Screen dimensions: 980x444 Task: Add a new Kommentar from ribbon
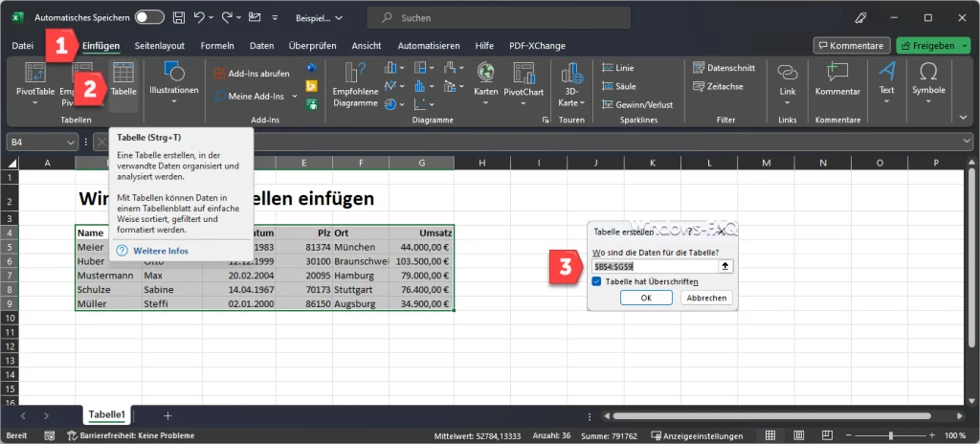pos(837,79)
